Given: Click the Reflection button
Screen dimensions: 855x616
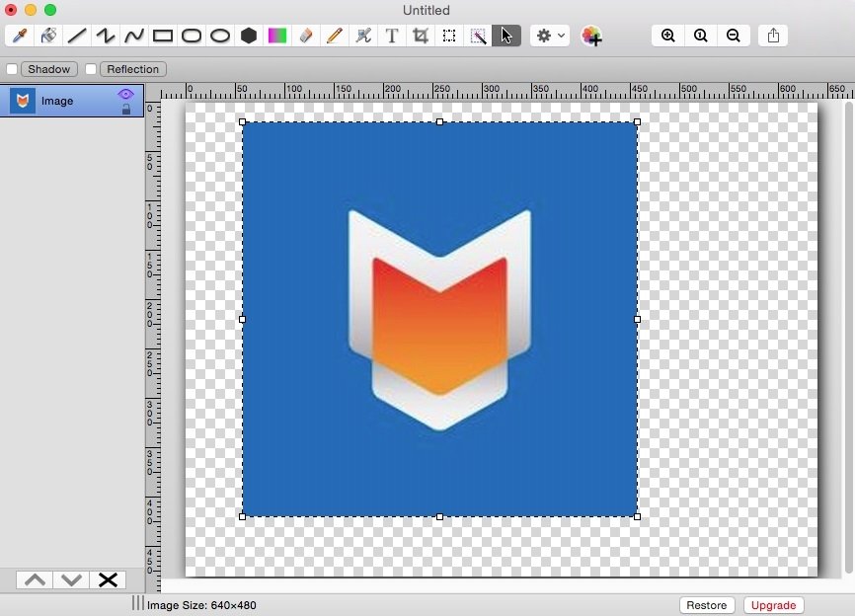Looking at the screenshot, I should click(x=133, y=69).
